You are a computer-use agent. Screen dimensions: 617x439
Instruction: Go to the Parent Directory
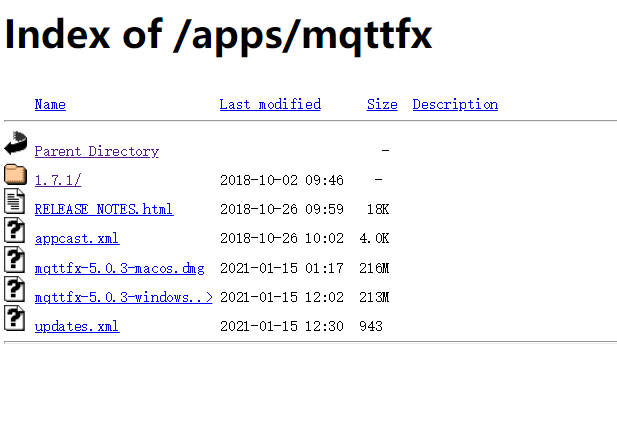point(97,151)
